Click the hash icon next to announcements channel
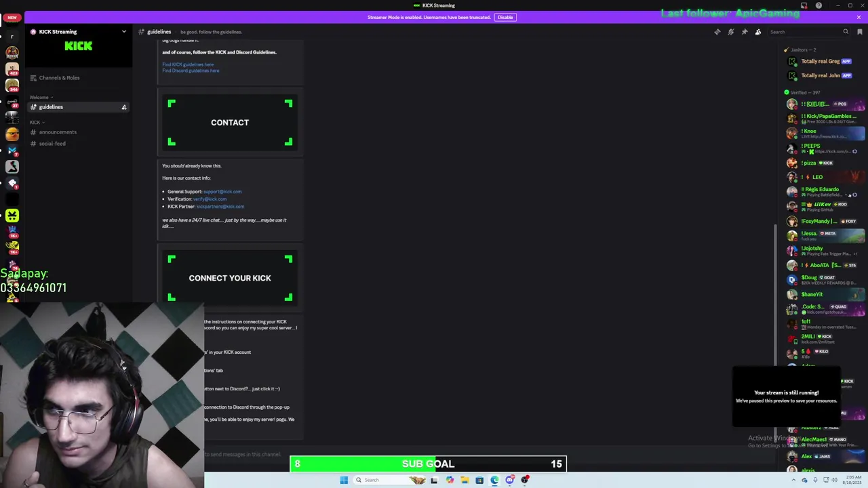Image resolution: width=868 pixels, height=488 pixels. [33, 132]
